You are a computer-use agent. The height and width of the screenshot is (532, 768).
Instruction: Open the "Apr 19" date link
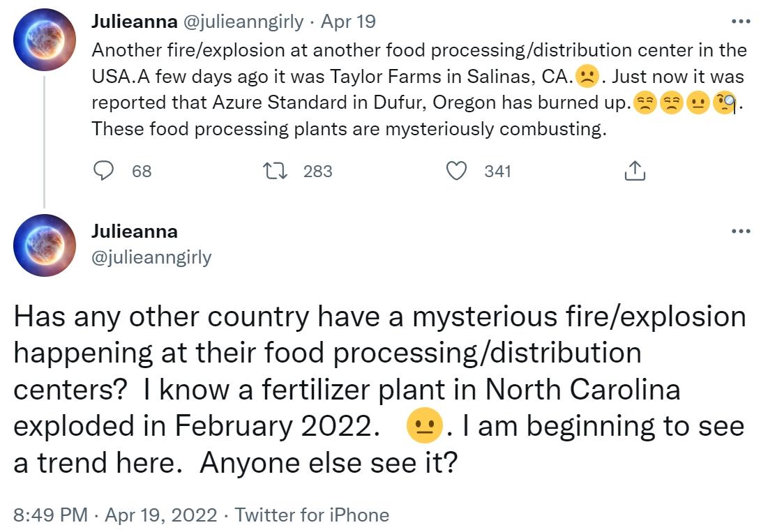(x=348, y=22)
